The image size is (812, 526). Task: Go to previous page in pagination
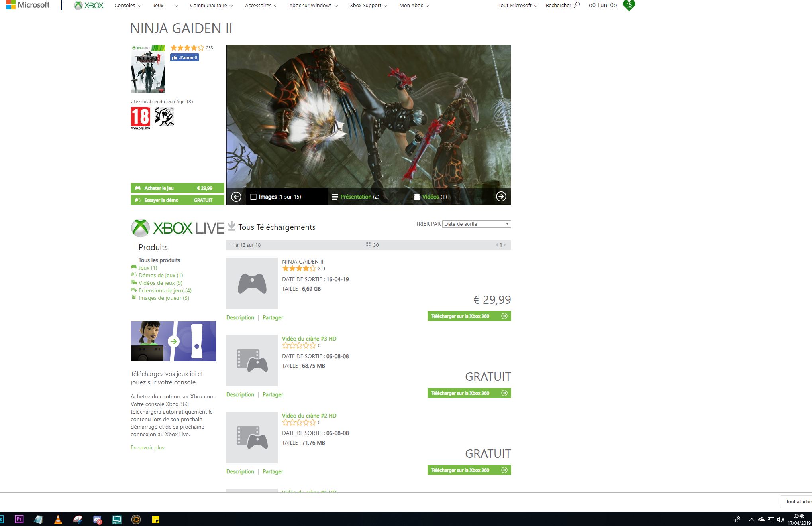[497, 245]
